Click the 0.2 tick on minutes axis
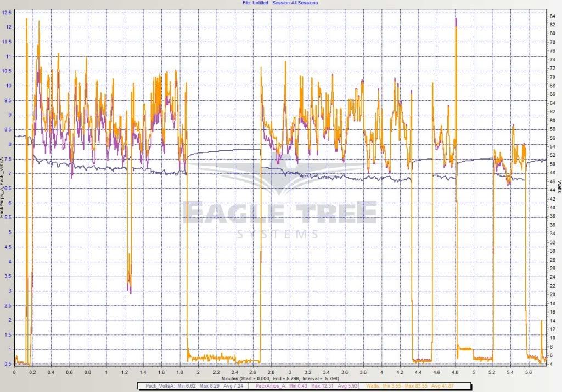 (32, 372)
